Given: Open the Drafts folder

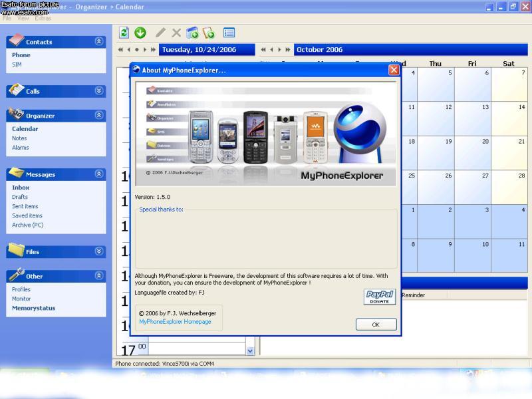Looking at the screenshot, I should pos(20,197).
